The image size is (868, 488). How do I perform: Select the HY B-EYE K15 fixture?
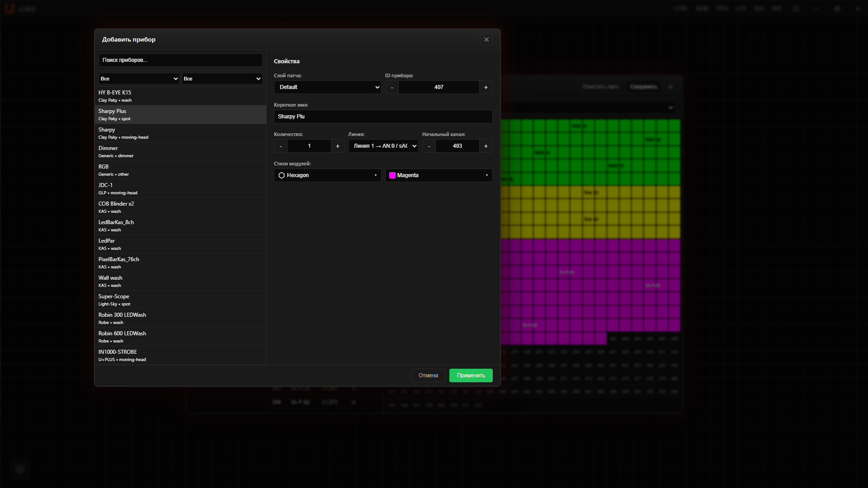[180, 96]
